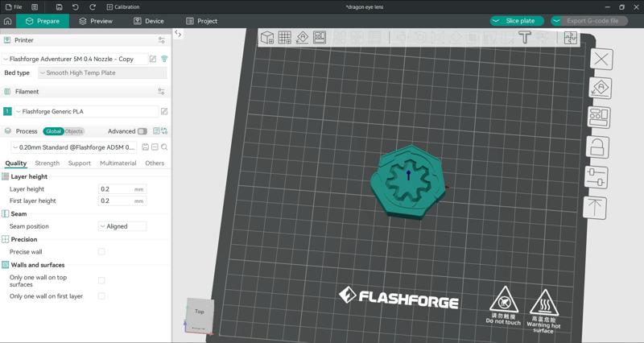Open the Strength settings tab
Screen dimensions: 644x343
pos(47,163)
